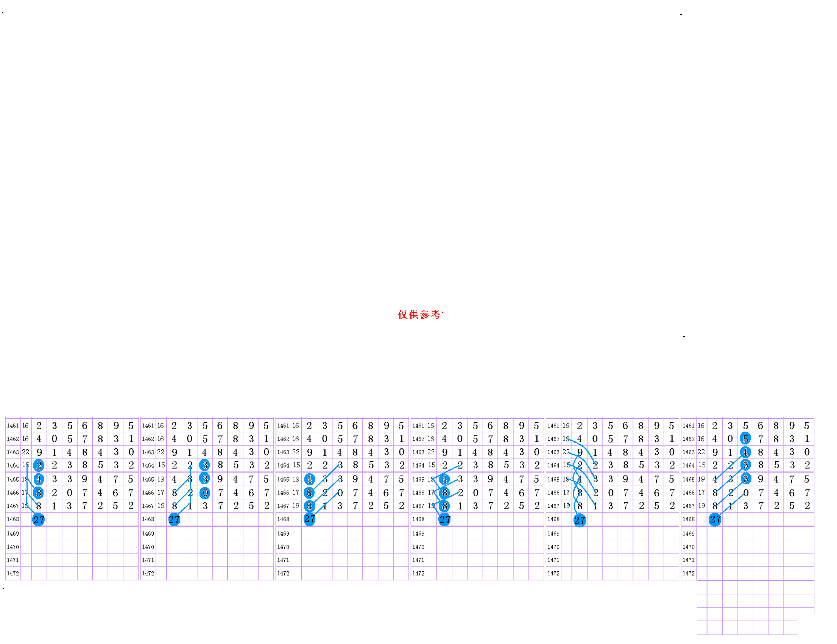
Task: Click blue 27 in rightmost table's row 1468
Action: (x=715, y=519)
